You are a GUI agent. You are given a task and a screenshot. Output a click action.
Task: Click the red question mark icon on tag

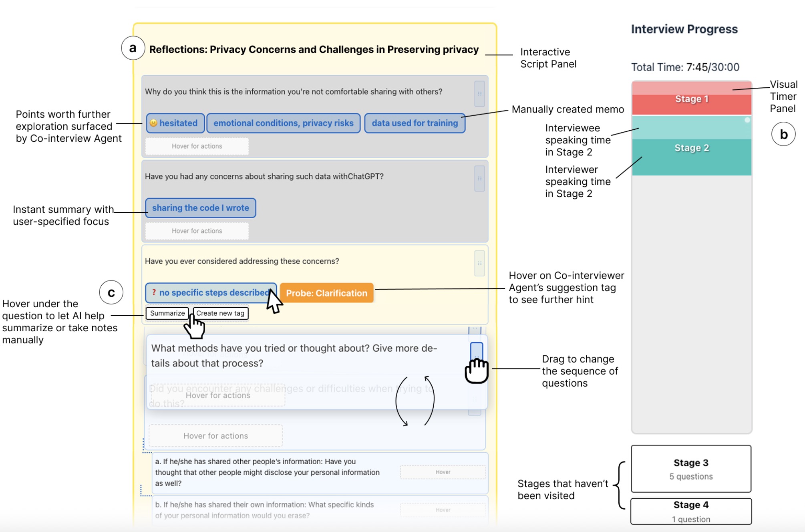[154, 292]
